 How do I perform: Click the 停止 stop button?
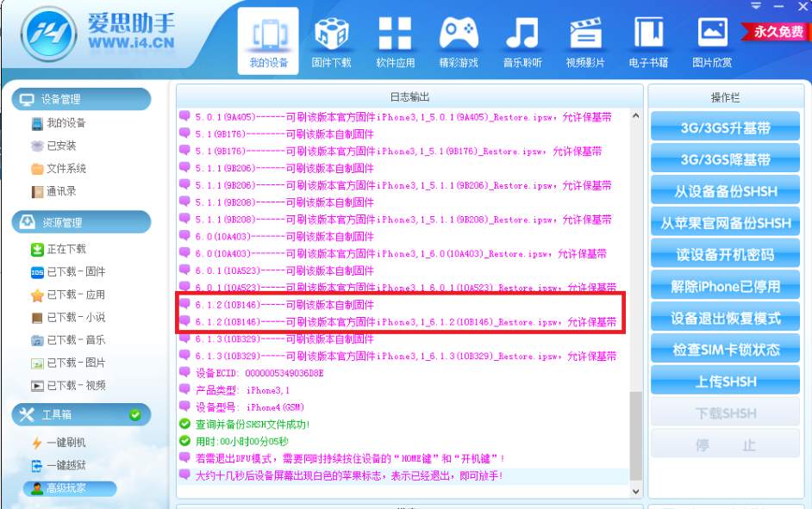tap(725, 444)
